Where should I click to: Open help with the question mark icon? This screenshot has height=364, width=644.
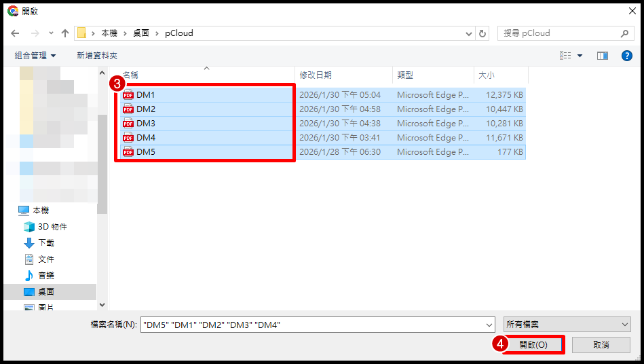tap(627, 56)
